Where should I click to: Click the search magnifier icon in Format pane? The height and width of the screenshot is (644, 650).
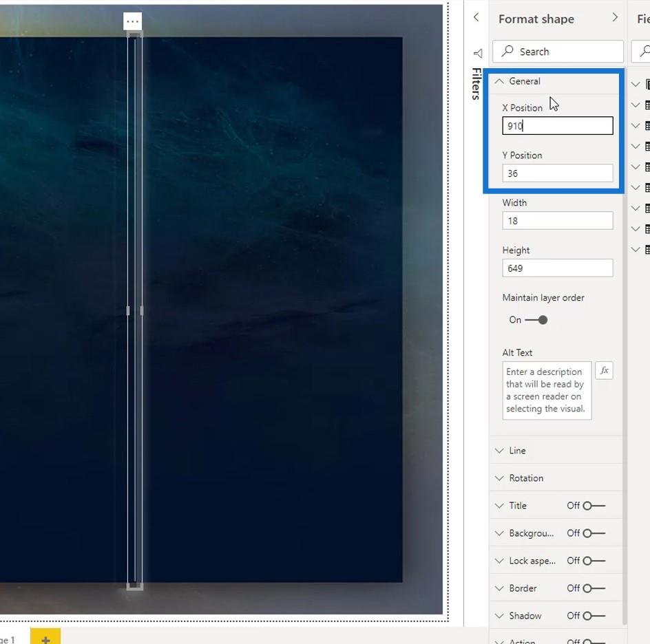tap(507, 51)
